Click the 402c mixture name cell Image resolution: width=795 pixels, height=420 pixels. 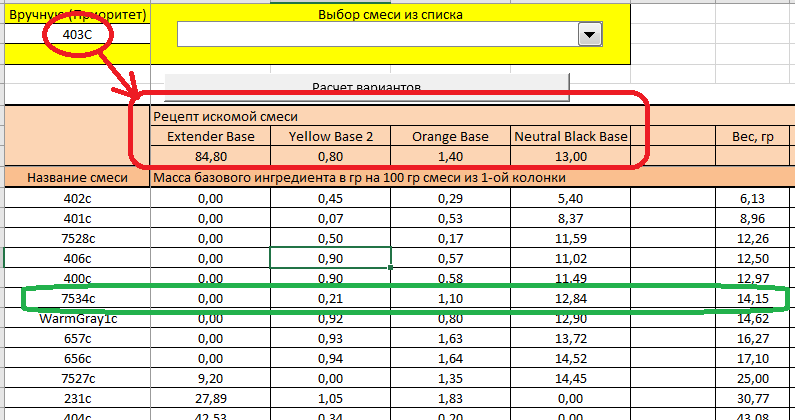(x=77, y=199)
